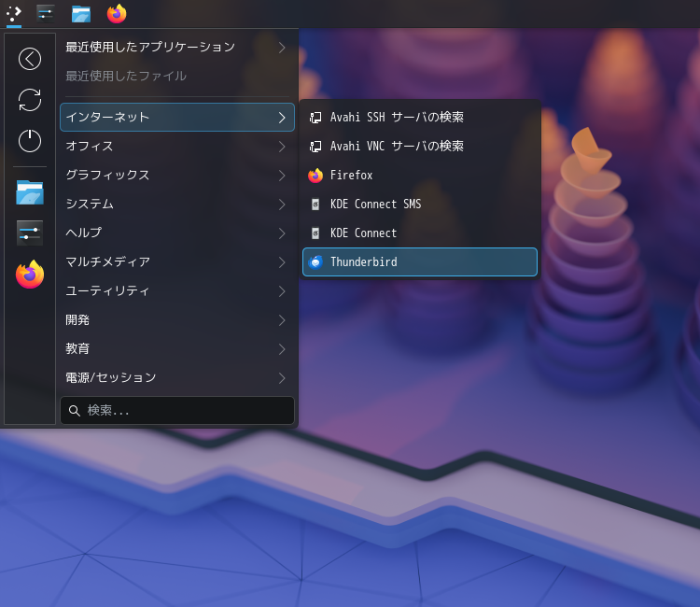Viewport: 700px width, 607px height.
Task: Click the Avahi SSH server search icon
Action: click(315, 118)
